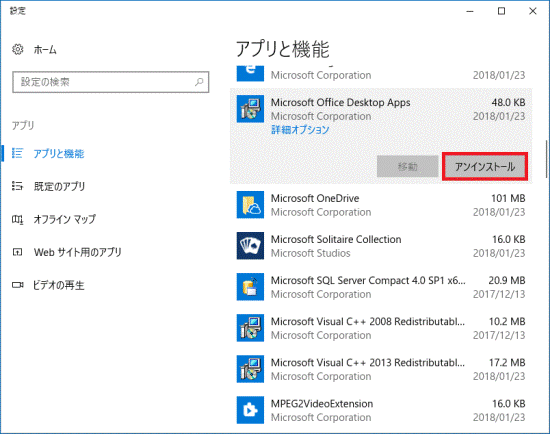The image size is (550, 434).
Task: Click the オフライン マップ map icon
Action: point(17,219)
